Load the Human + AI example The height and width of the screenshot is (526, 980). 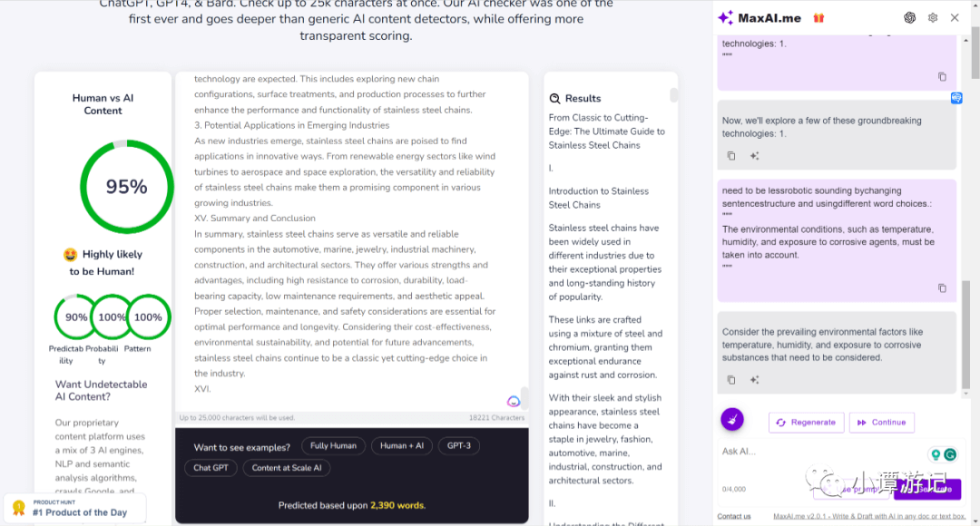coord(402,445)
